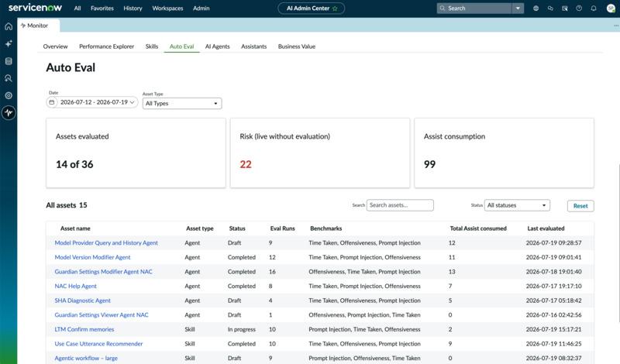Viewport: 620px width, 364px height.
Task: Click the ServiceNow logo
Action: tap(35, 8)
